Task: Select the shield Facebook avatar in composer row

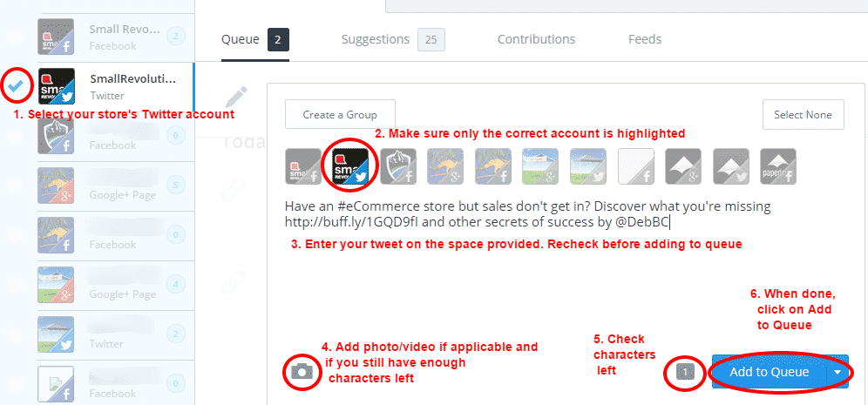Action: [x=397, y=166]
